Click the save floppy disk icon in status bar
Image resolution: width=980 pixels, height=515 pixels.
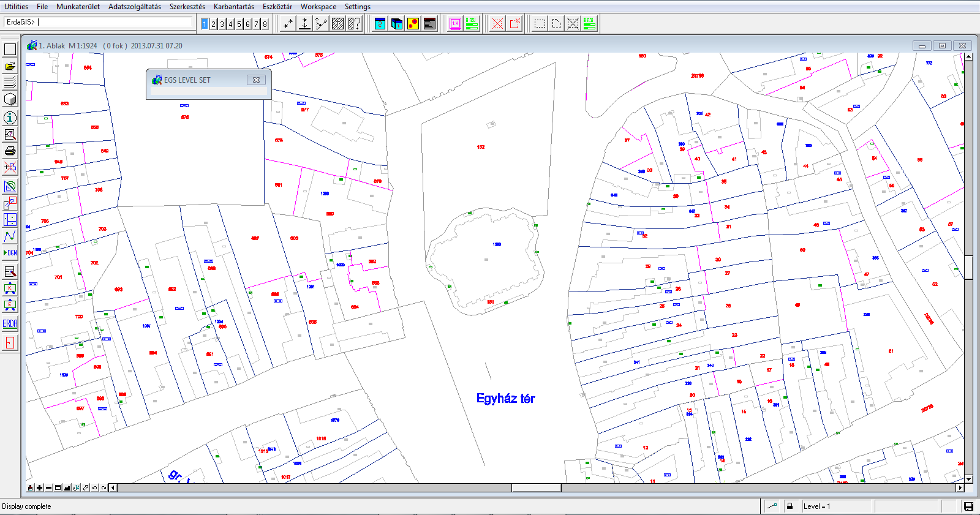click(968, 506)
